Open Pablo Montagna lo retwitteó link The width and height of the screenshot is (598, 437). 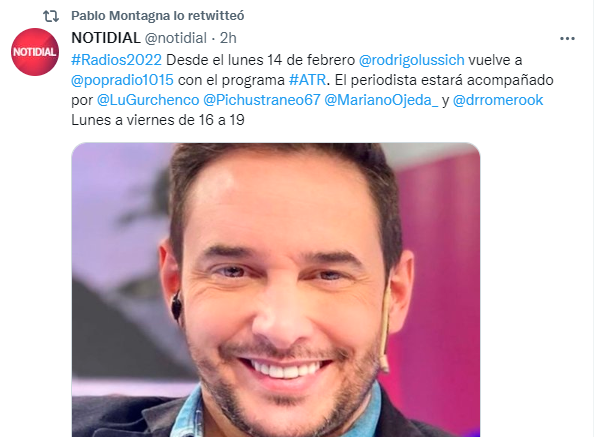click(x=158, y=16)
